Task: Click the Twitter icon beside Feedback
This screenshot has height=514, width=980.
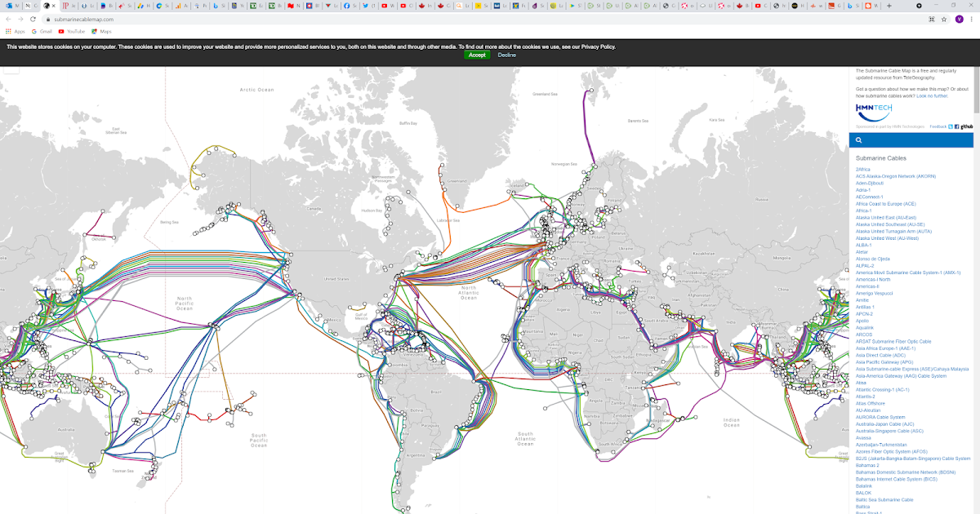Action: pyautogui.click(x=951, y=126)
